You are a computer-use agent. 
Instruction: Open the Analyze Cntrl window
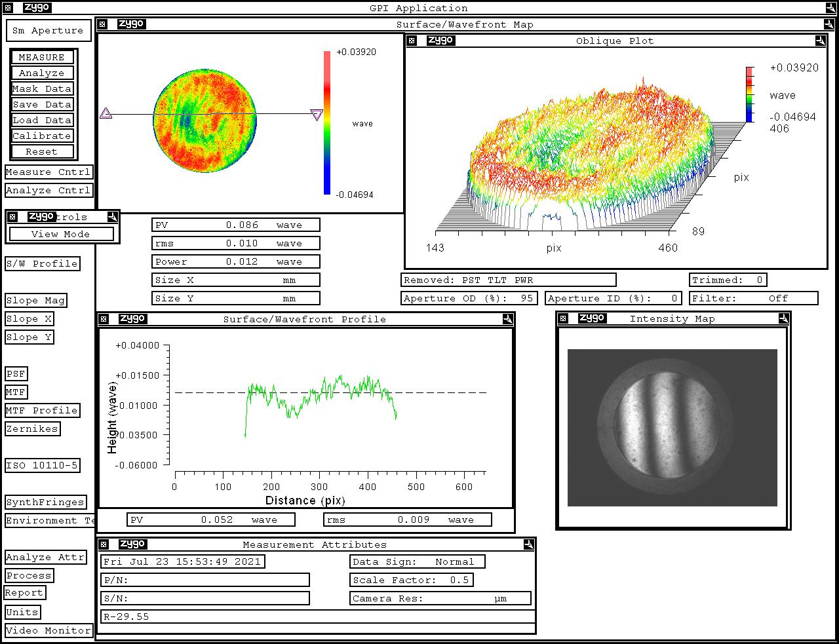pos(49,190)
